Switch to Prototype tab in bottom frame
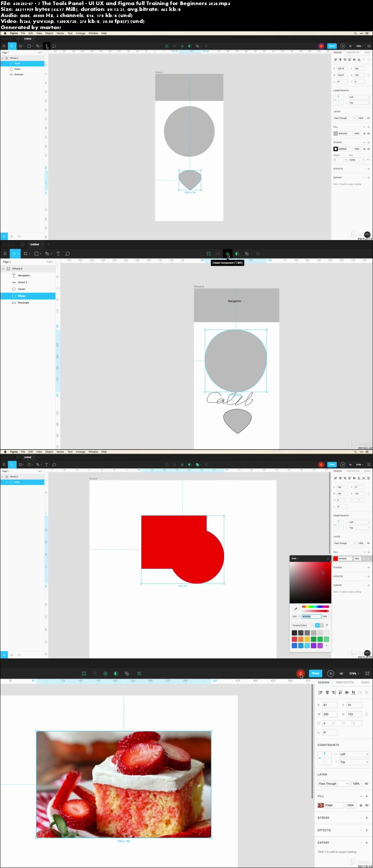Screen dimensions: 373x868 [x=345, y=682]
